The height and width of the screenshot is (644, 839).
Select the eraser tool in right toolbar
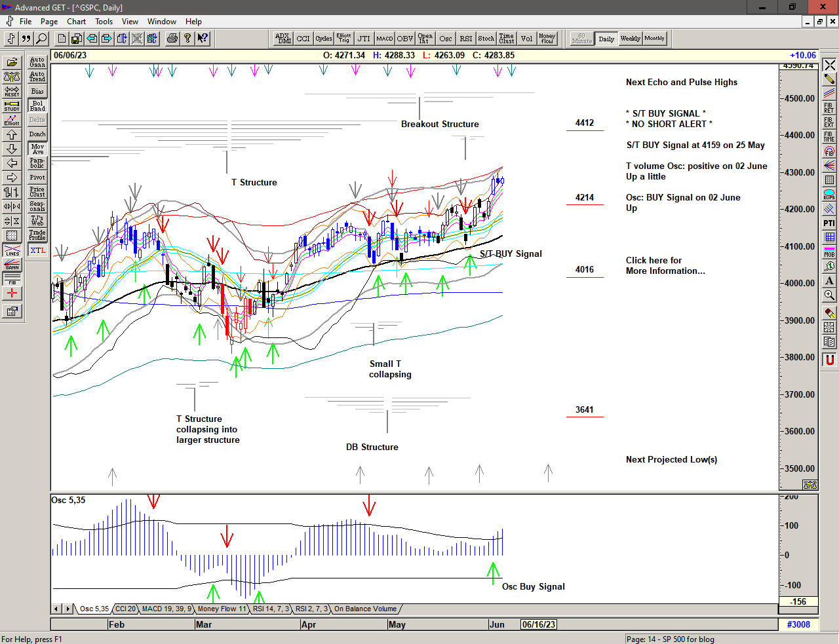tap(829, 313)
